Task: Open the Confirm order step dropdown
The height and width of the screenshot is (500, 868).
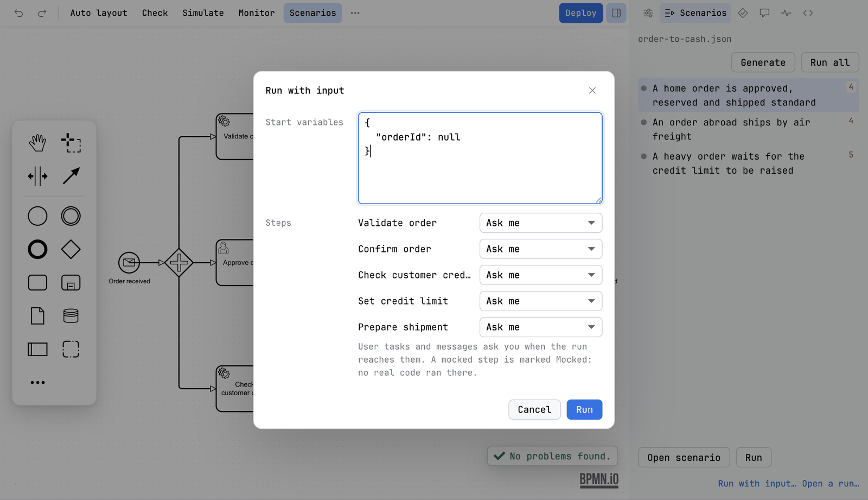Action: (x=541, y=249)
